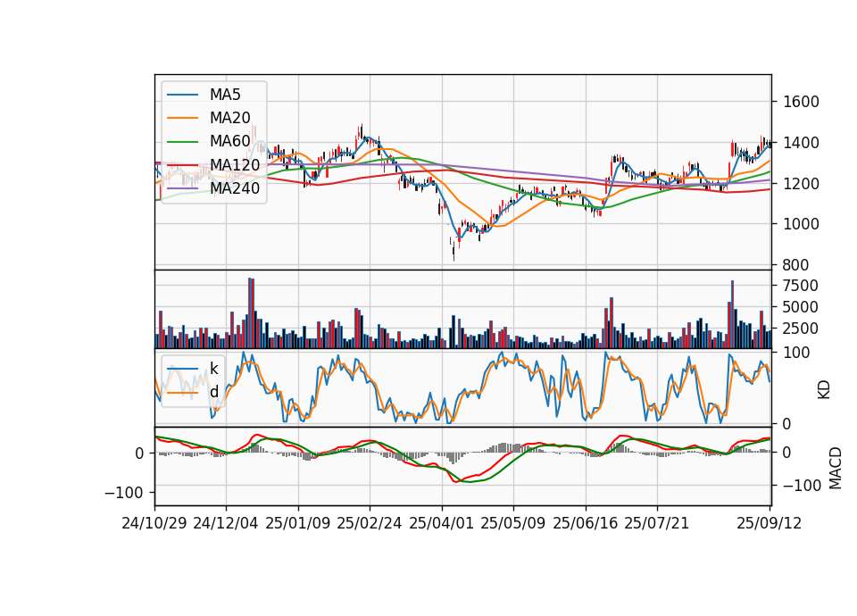Click the red MA120 legend line sample
Image resolution: width=857 pixels, height=616 pixels.
click(x=182, y=164)
